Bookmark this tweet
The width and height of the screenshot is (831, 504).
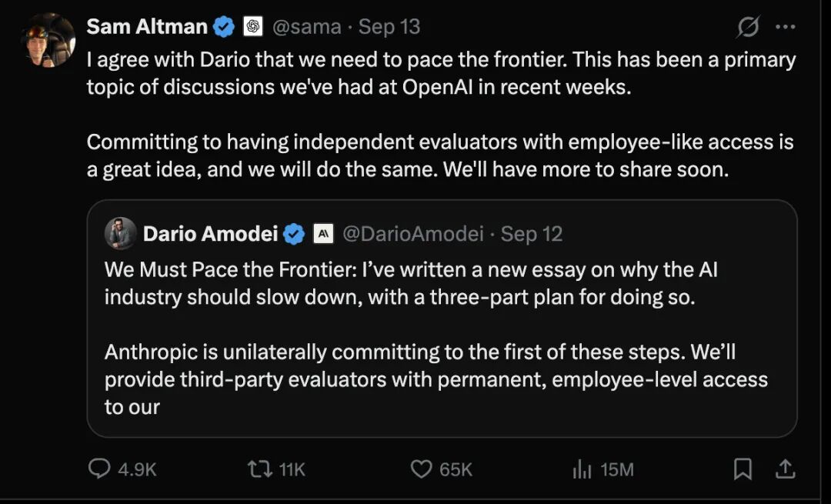(743, 469)
